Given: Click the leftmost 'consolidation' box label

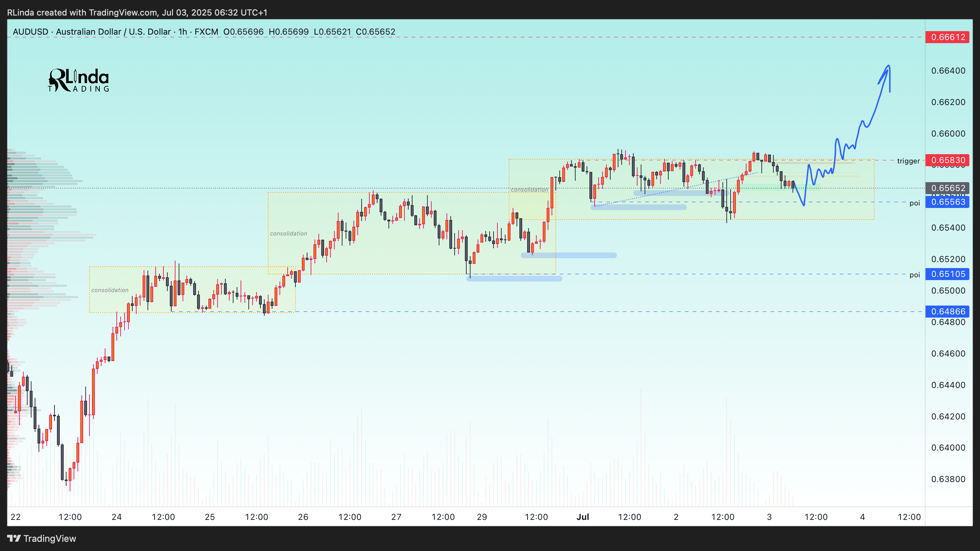Looking at the screenshot, I should click(x=110, y=290).
